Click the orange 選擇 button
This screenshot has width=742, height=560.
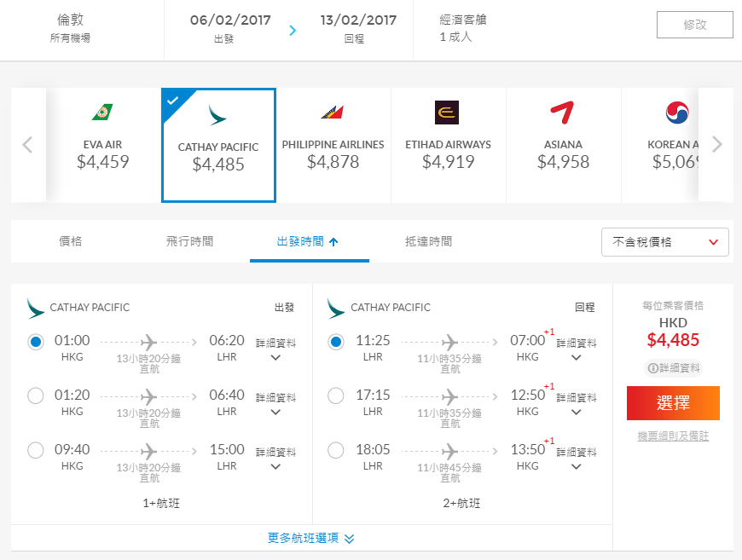click(x=673, y=403)
